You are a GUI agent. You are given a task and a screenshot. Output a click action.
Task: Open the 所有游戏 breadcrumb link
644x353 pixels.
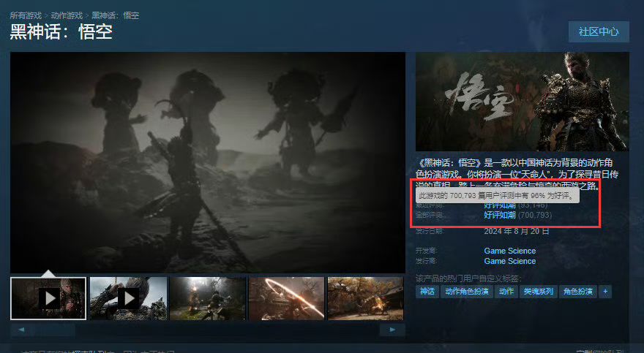click(26, 15)
